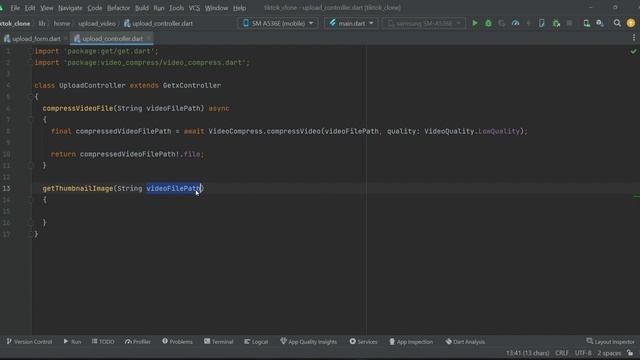The width and height of the screenshot is (640, 360).
Task: Click the home breadcrumb folder
Action: (62, 24)
